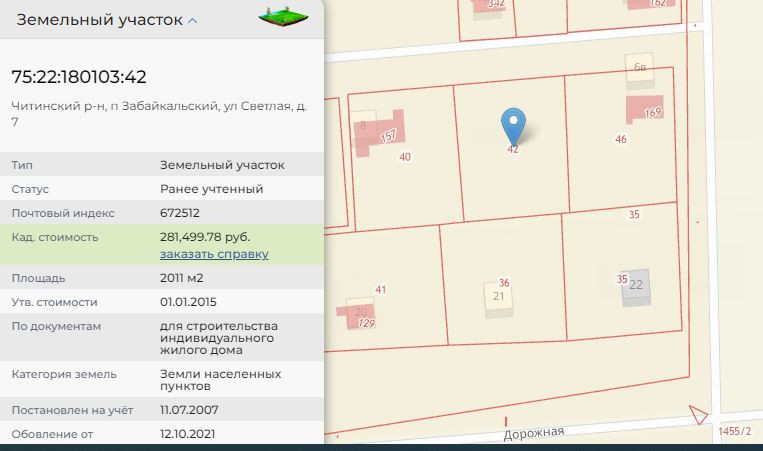Click the Дорожная street label
The width and height of the screenshot is (763, 451).
tap(533, 433)
